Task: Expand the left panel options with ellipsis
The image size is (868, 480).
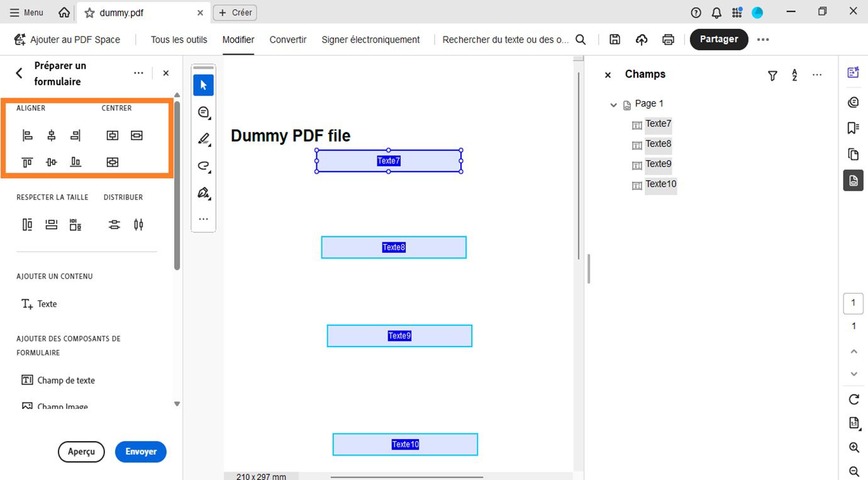Action: click(138, 73)
